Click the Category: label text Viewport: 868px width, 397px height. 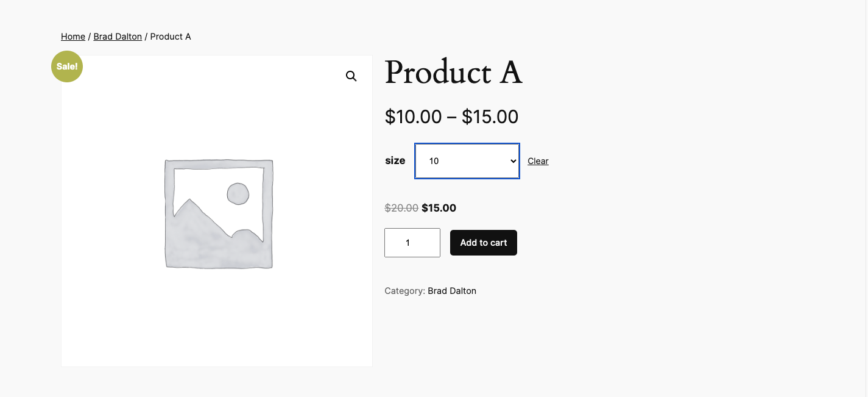click(x=404, y=291)
